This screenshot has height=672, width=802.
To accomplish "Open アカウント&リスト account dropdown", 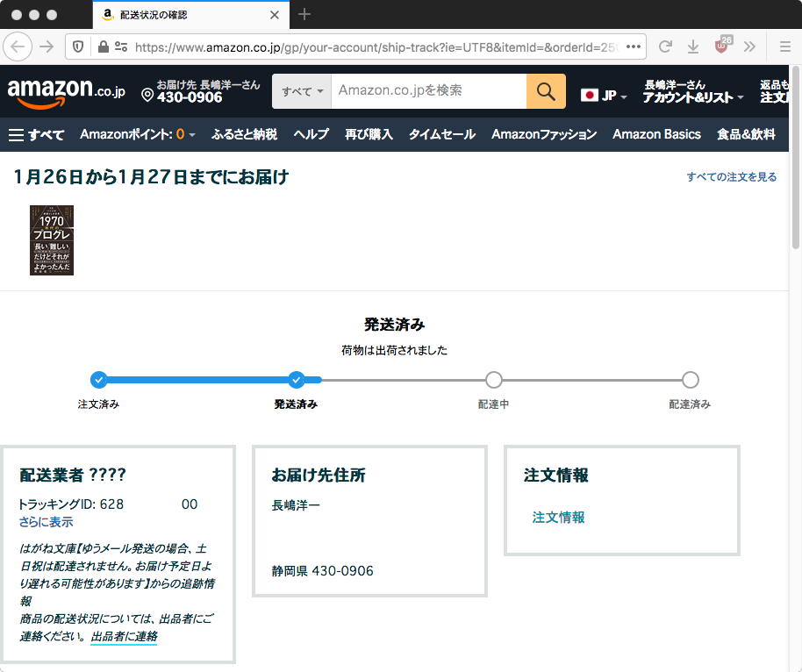I will 693,91.
